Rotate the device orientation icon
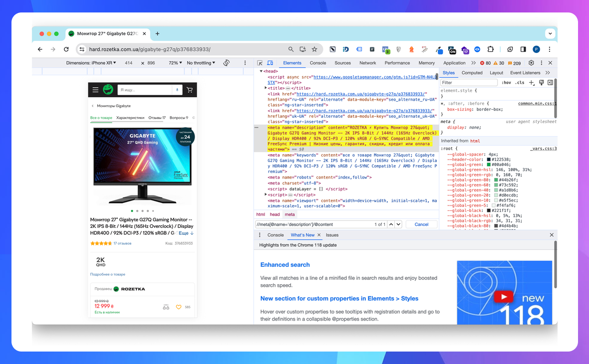Viewport: 589px width, 364px height. 226,63
